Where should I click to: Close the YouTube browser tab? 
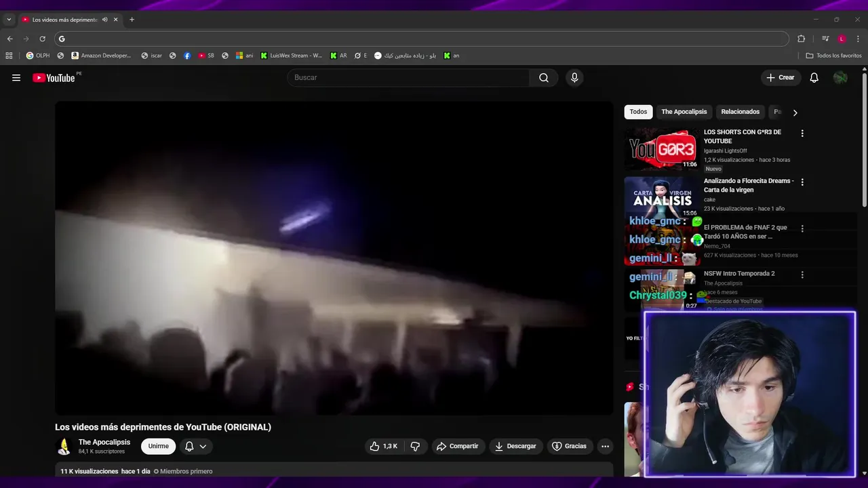coord(115,20)
